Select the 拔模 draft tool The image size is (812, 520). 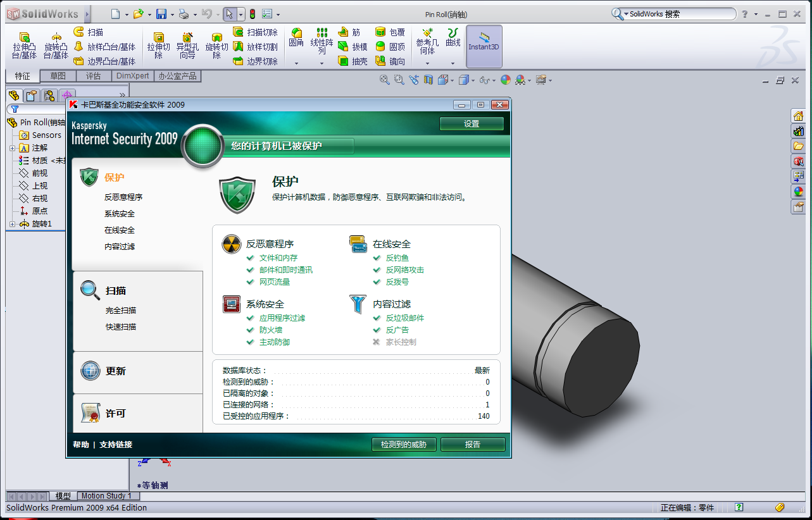353,47
